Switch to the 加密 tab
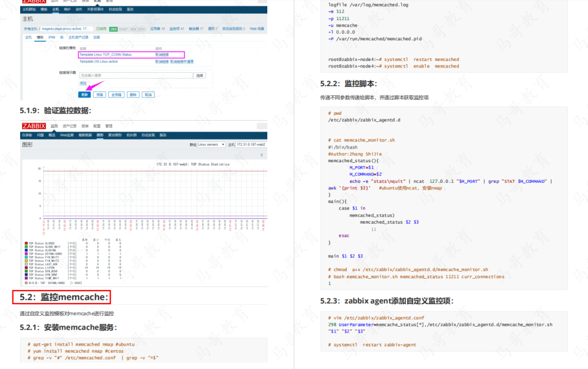The height and width of the screenshot is (369, 588). click(x=97, y=38)
